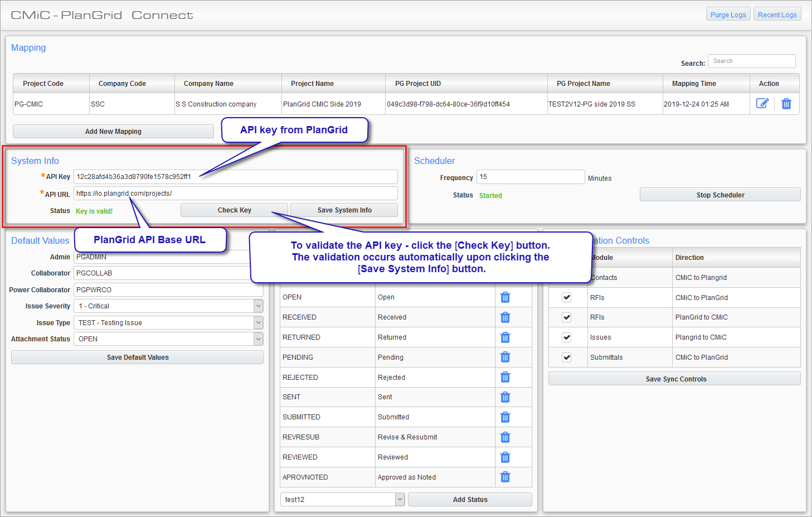This screenshot has height=517, width=812.
Task: Select the REVRESUB code cell
Action: [x=328, y=437]
